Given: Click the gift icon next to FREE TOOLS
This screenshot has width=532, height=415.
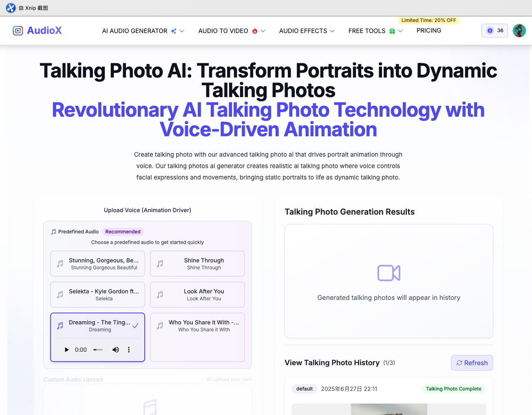Looking at the screenshot, I should click(392, 31).
